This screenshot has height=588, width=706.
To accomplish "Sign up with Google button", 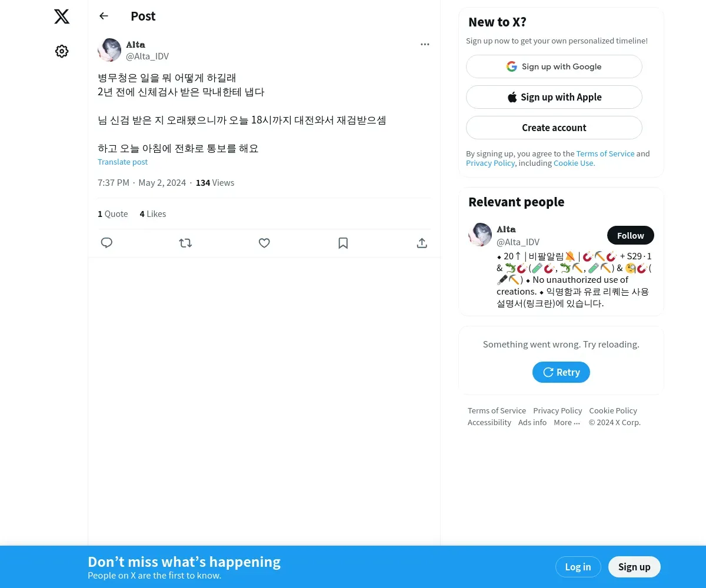I will coord(554,66).
